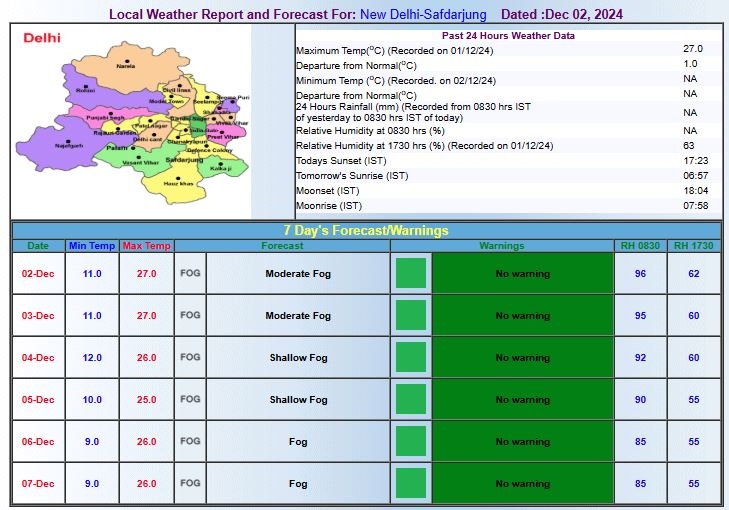Select the 03-Dec date cell

click(x=38, y=315)
